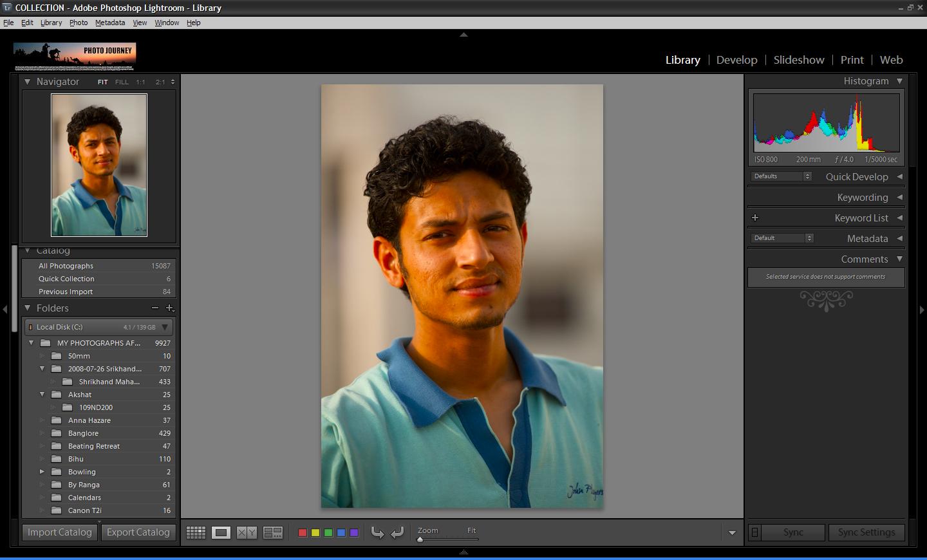Rotate the photo counterclockwise

click(378, 532)
